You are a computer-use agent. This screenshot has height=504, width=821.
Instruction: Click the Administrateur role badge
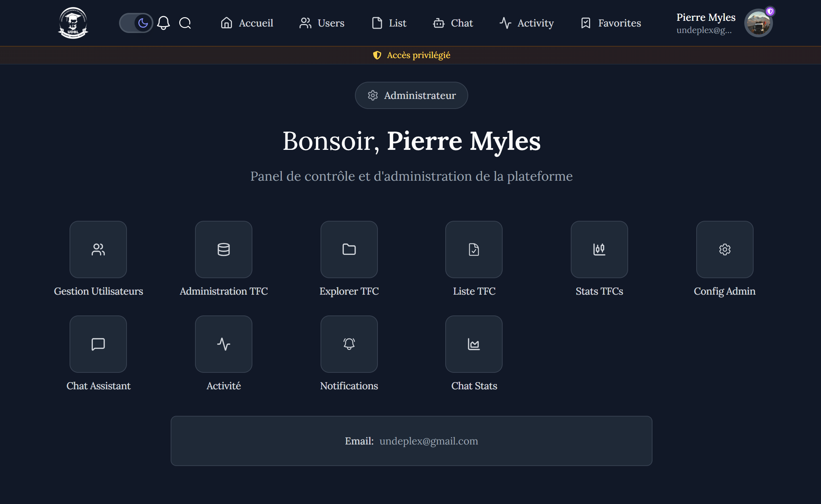point(411,95)
